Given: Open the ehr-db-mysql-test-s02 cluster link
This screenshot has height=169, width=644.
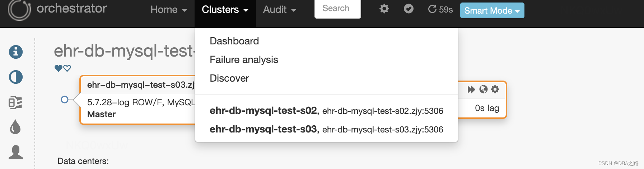Looking at the screenshot, I should [263, 111].
